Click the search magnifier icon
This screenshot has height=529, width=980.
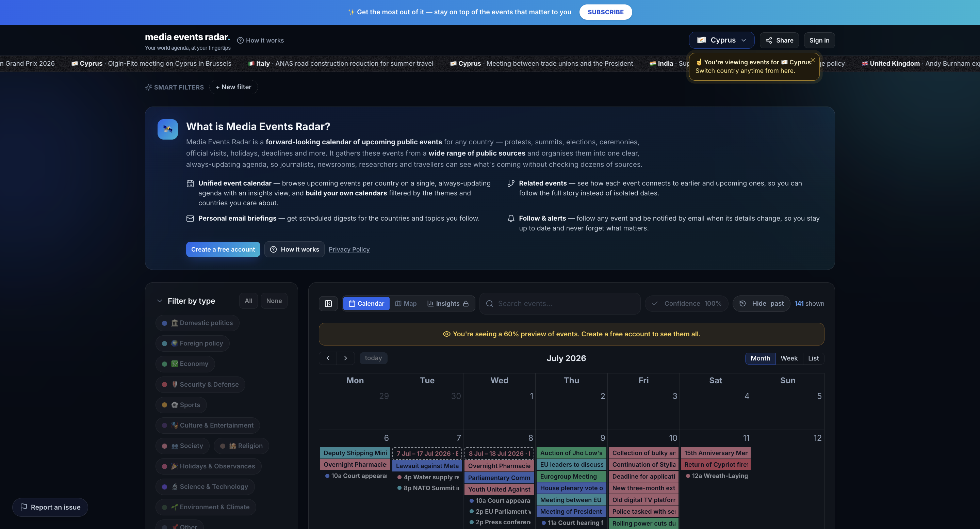pyautogui.click(x=490, y=304)
